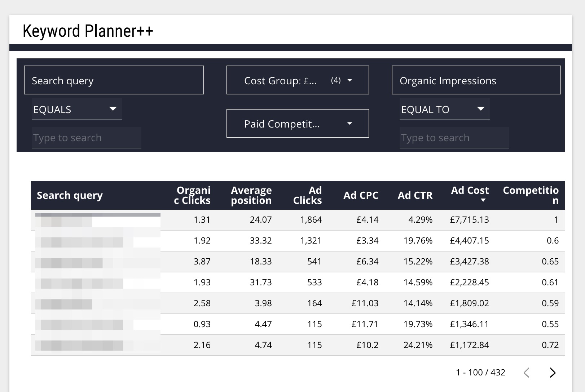Type in Search query search field
The image size is (585, 392).
tap(86, 138)
